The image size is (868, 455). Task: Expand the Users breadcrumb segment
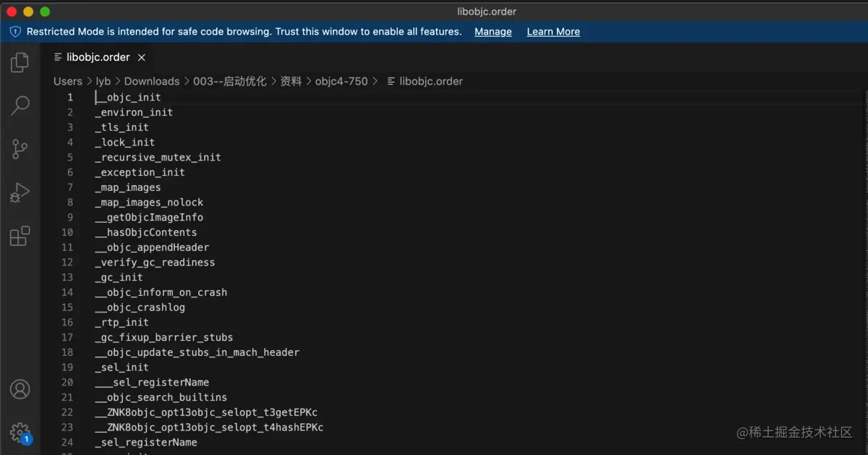pos(68,82)
